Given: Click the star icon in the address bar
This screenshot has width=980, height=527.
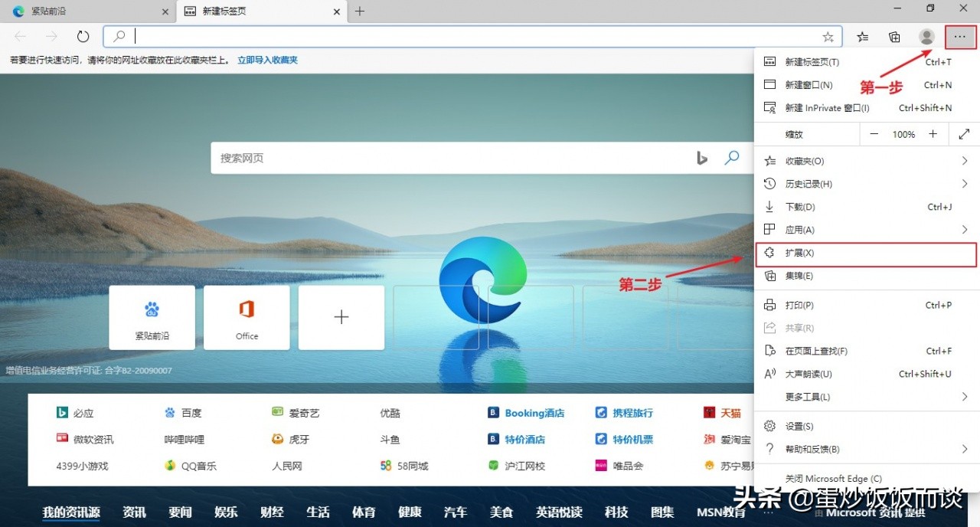Looking at the screenshot, I should tap(828, 36).
